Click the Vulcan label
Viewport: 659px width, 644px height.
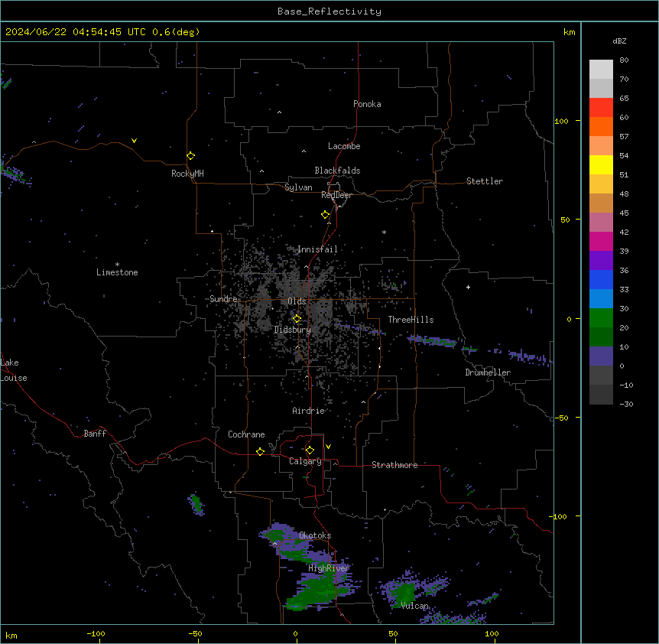point(414,606)
